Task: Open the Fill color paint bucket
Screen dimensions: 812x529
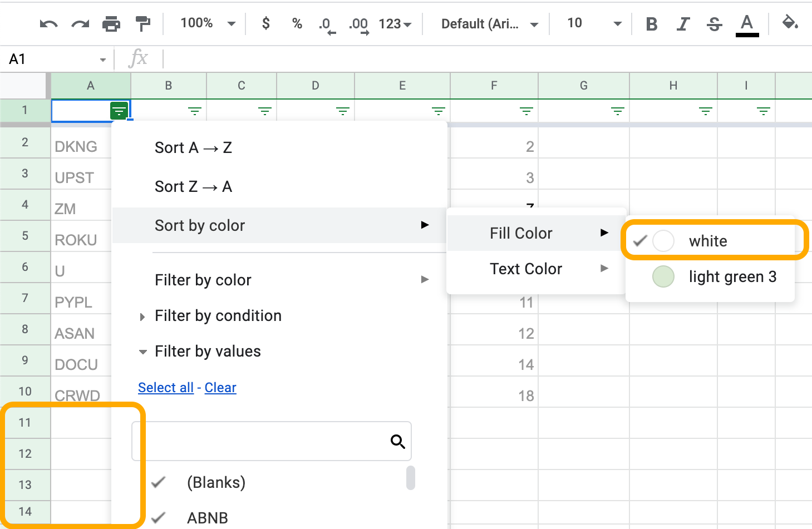Action: point(790,23)
